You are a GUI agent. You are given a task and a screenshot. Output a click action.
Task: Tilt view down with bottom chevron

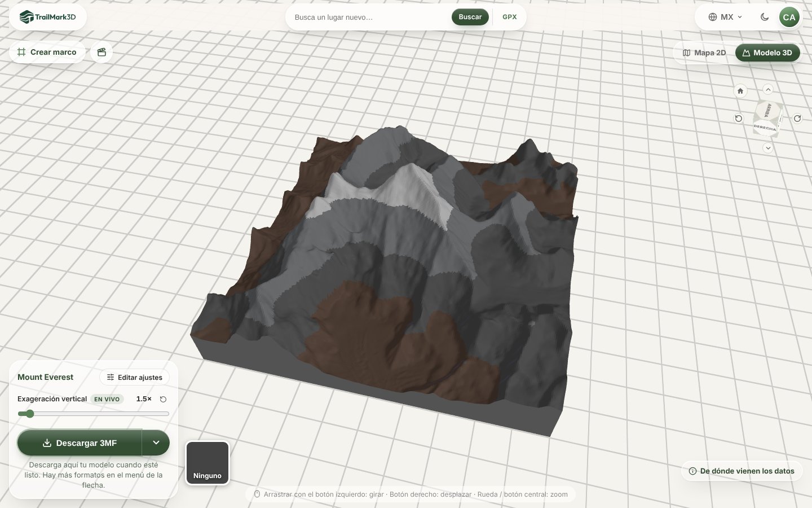click(x=768, y=148)
